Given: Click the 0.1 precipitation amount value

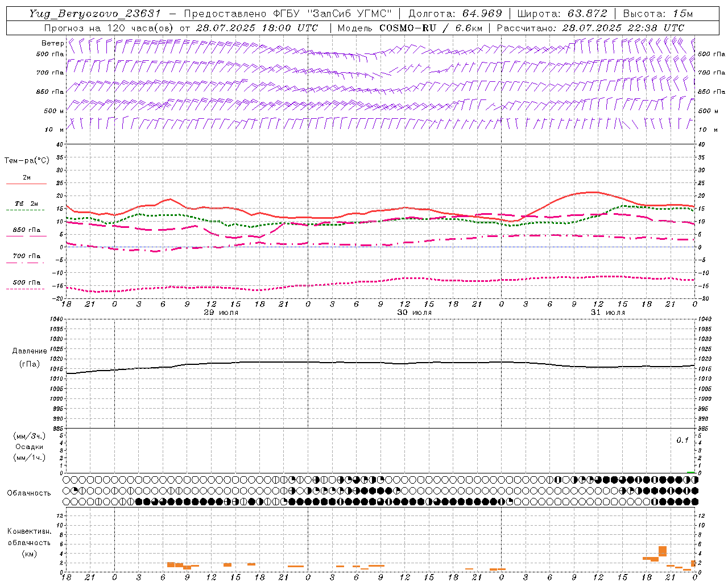Looking at the screenshot, I should (682, 440).
